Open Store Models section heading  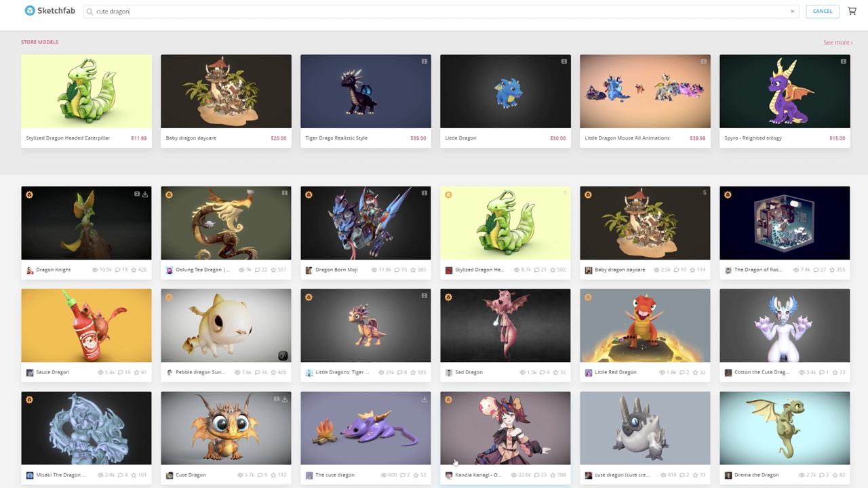pos(39,42)
